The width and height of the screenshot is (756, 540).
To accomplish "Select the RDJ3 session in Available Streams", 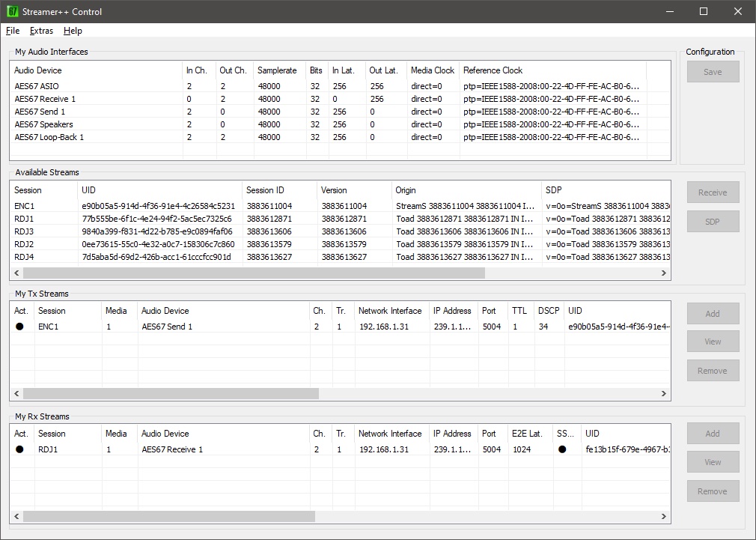I will point(24,231).
